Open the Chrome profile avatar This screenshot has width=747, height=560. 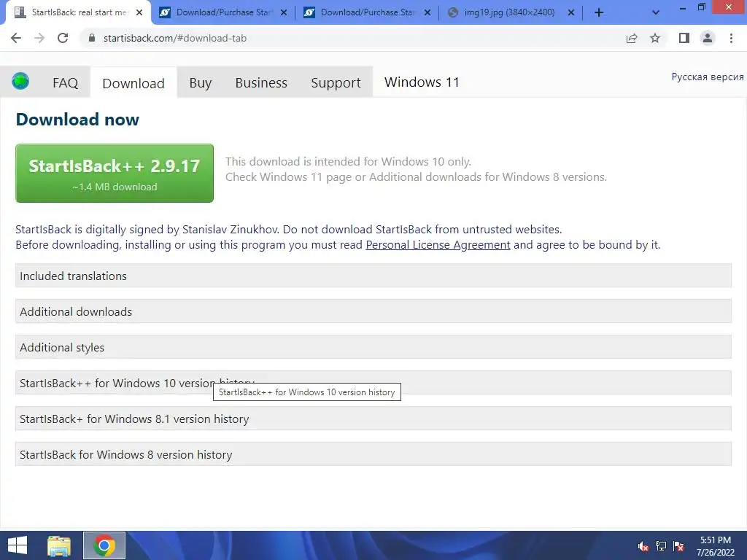tap(708, 38)
